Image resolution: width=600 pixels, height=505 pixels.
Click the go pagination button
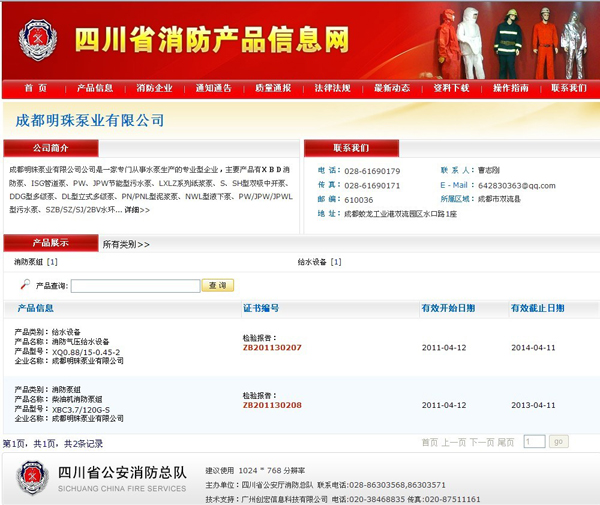[x=559, y=442]
